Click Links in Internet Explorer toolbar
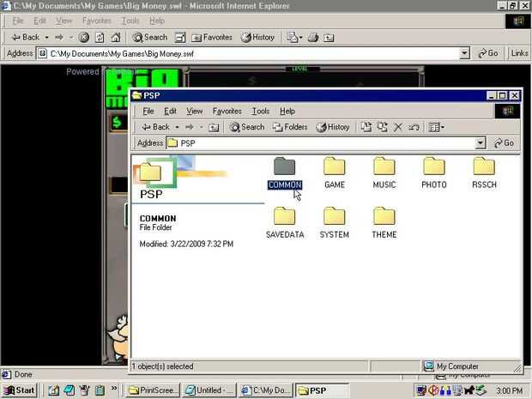 [x=519, y=53]
